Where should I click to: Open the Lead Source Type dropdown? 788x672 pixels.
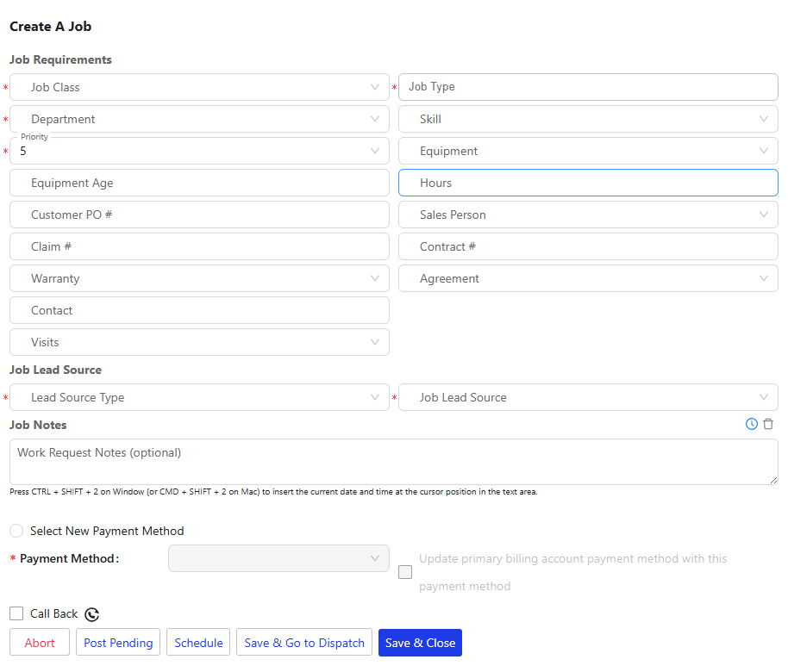point(199,397)
